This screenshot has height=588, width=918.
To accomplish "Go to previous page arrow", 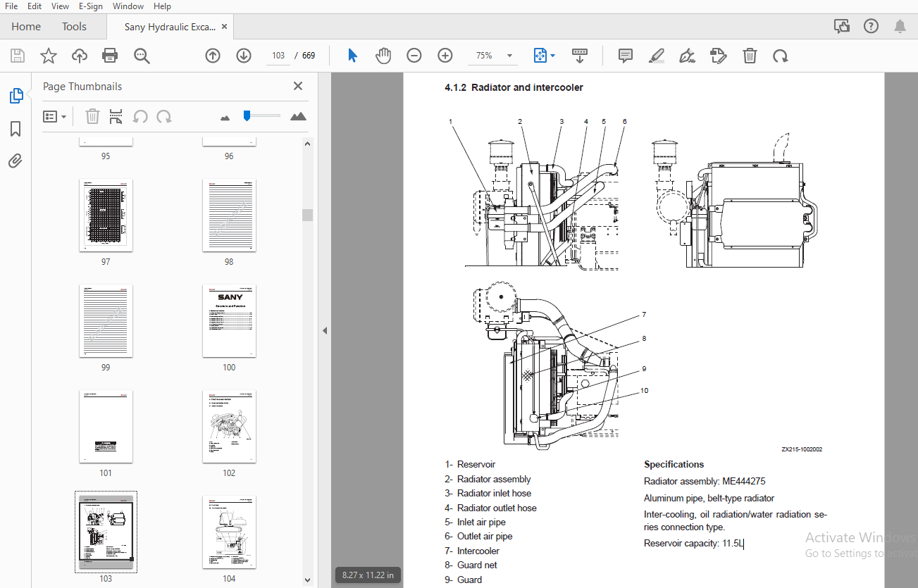I will [213, 56].
